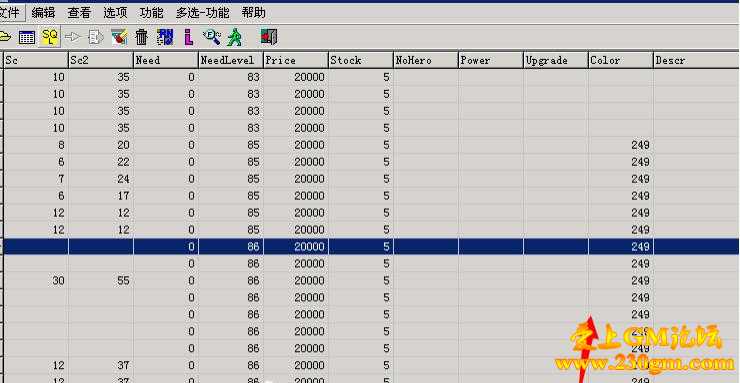This screenshot has height=383, width=740.
Task: Click the Descr column header
Action: pos(697,60)
